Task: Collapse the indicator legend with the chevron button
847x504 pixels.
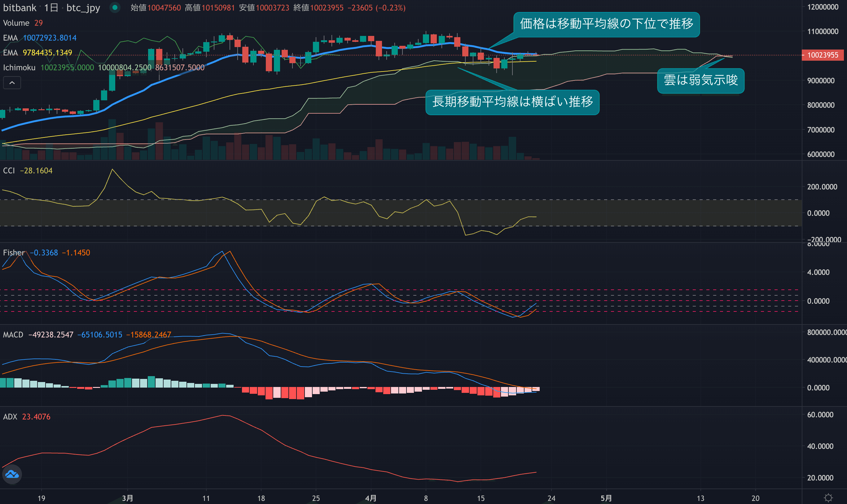Action: coord(12,83)
